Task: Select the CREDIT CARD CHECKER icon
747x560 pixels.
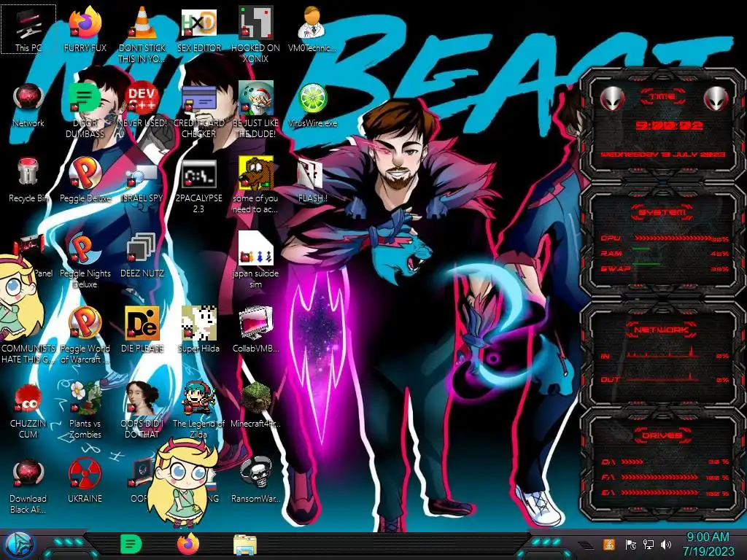Action: pos(199,110)
